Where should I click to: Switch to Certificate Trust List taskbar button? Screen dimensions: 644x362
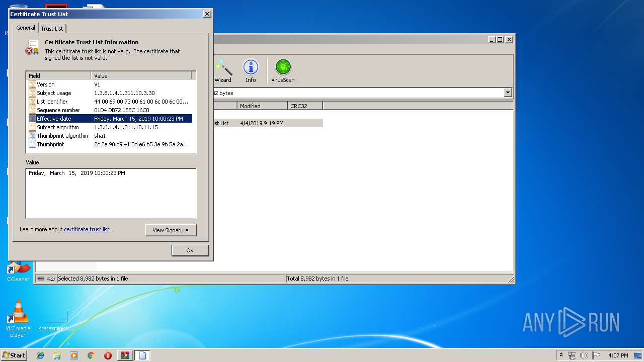click(x=142, y=355)
